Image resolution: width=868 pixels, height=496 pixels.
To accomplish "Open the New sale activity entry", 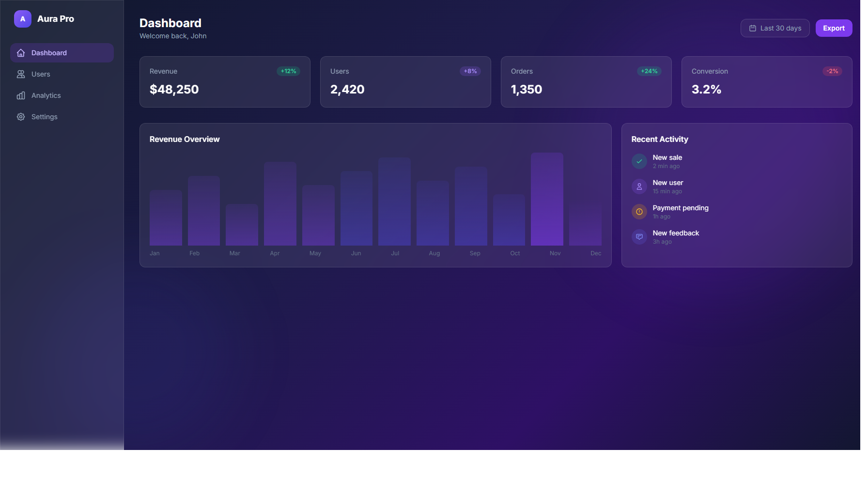I will pyautogui.click(x=737, y=161).
